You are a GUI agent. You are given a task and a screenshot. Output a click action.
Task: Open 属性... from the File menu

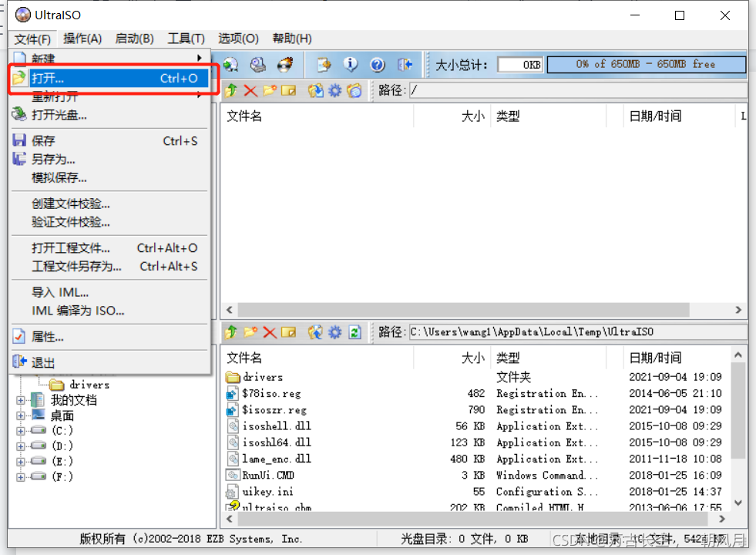pyautogui.click(x=110, y=337)
